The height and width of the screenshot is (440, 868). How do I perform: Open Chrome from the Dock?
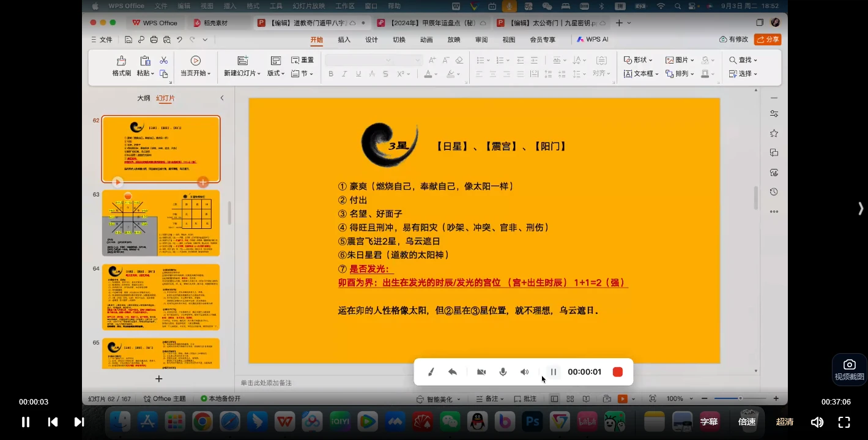point(202,422)
